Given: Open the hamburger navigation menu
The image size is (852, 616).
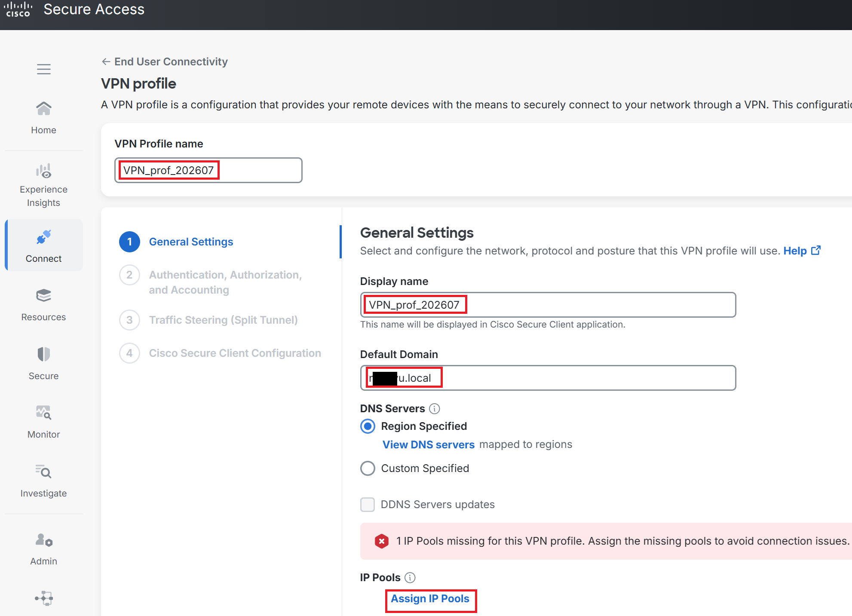Looking at the screenshot, I should 43,69.
